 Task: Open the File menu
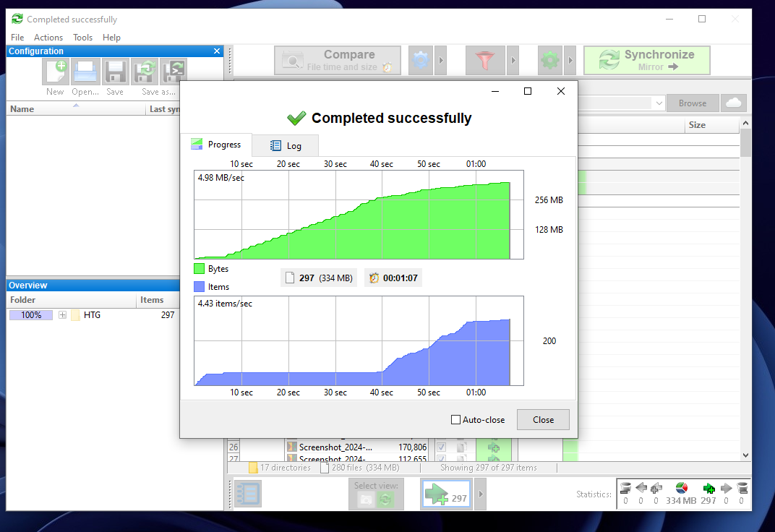click(x=17, y=38)
